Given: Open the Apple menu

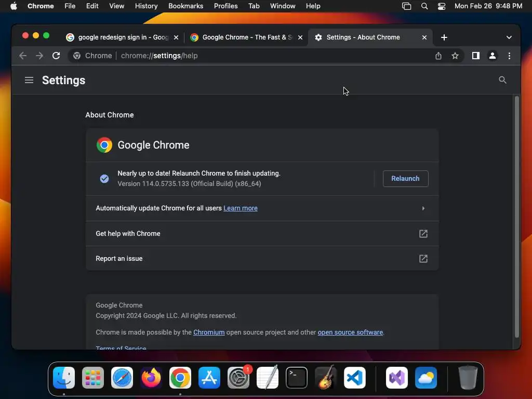Looking at the screenshot, I should (x=14, y=6).
